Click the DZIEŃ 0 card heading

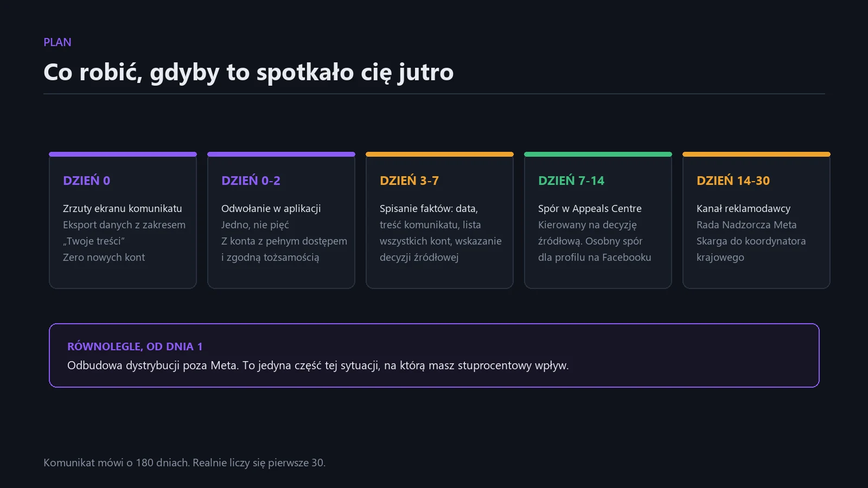pos(87,181)
